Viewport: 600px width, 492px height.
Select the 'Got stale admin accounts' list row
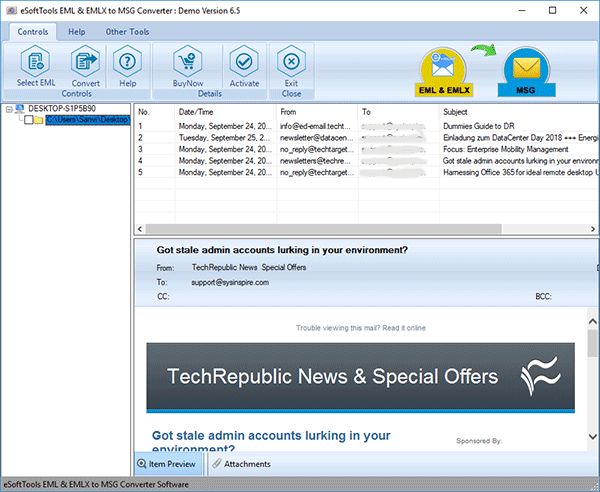(x=367, y=161)
